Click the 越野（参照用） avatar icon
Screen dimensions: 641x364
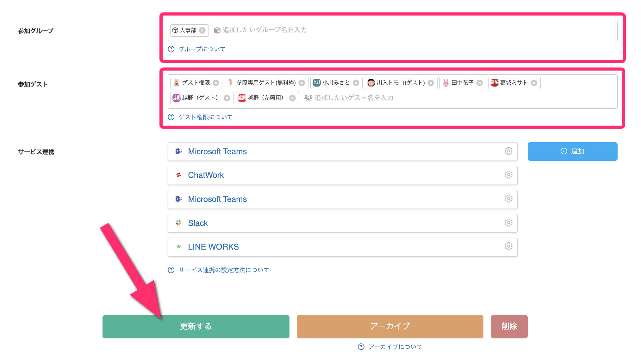point(242,98)
